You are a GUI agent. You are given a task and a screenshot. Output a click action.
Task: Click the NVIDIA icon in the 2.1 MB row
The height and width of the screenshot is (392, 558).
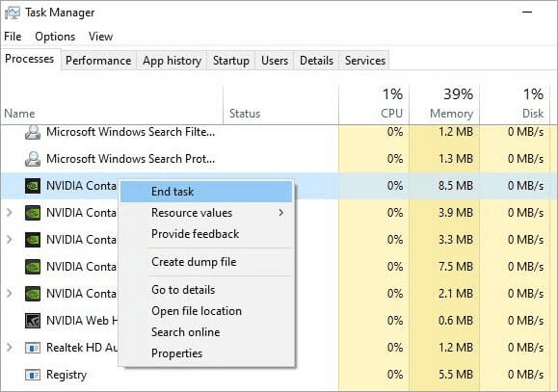pos(33,294)
